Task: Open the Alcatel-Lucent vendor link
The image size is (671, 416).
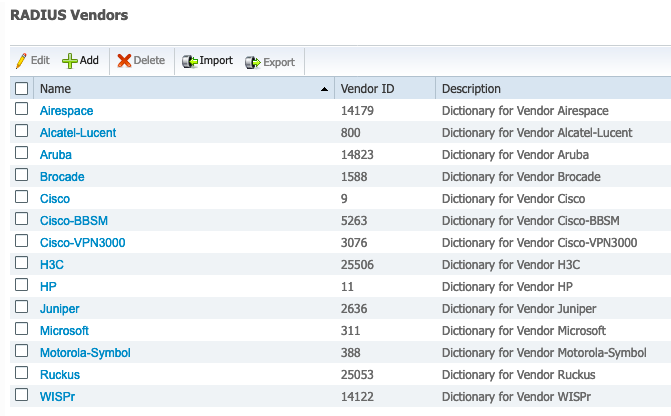Action: (x=78, y=133)
